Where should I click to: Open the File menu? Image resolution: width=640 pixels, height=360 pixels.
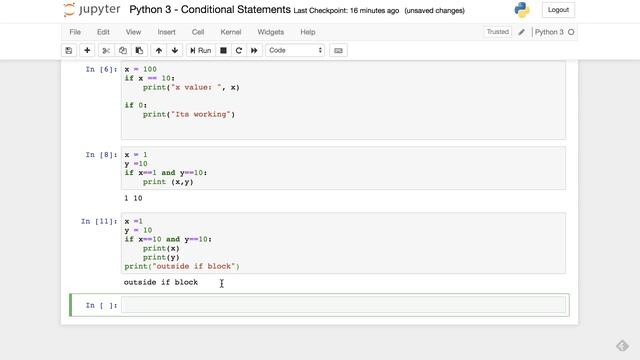[75, 32]
